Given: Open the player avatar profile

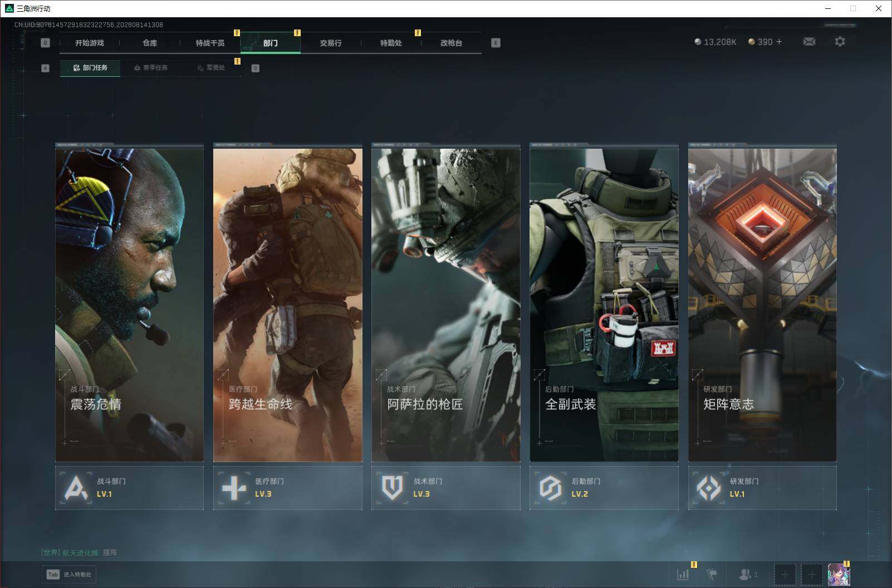Looking at the screenshot, I should (x=839, y=575).
